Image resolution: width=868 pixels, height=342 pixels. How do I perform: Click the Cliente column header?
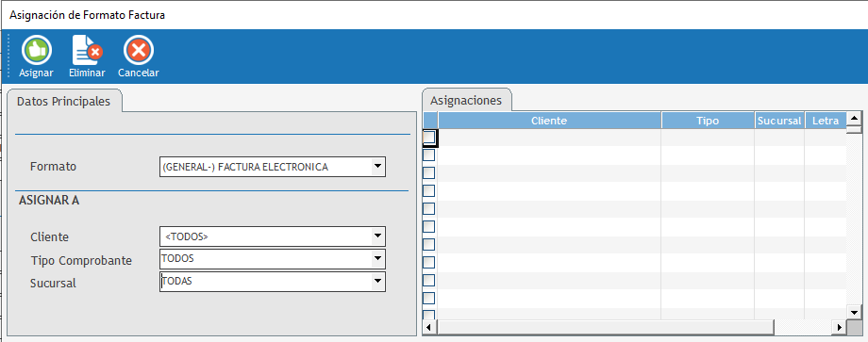(x=550, y=121)
